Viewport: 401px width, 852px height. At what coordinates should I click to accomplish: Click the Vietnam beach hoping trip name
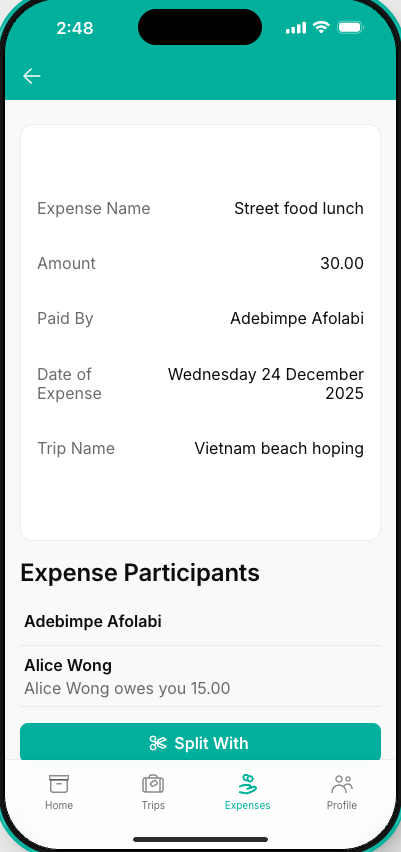279,448
